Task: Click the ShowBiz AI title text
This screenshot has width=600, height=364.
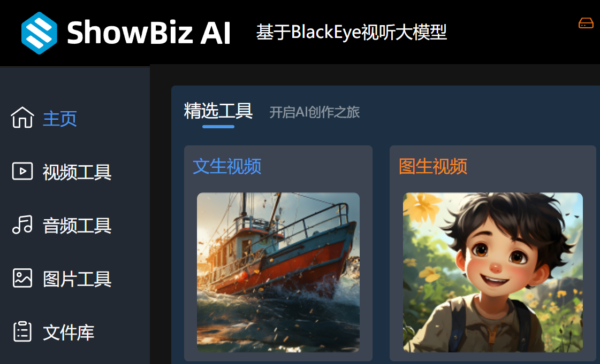Action: 149,33
